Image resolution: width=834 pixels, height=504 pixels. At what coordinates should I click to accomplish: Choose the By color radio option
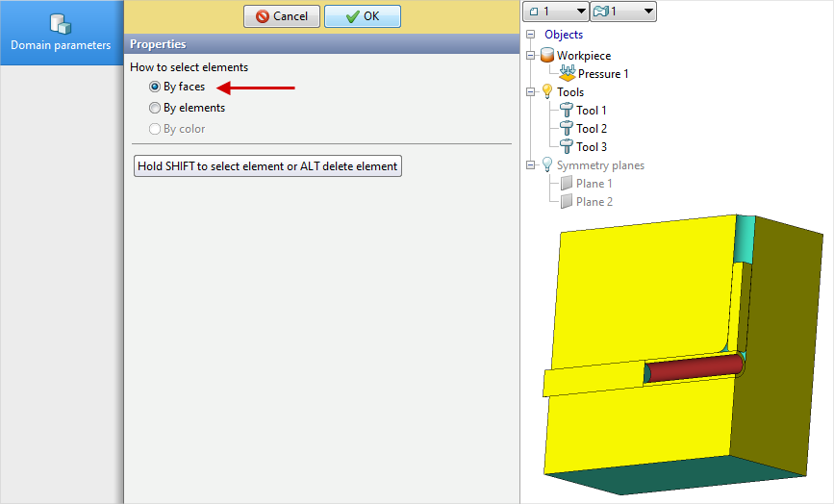tap(155, 129)
